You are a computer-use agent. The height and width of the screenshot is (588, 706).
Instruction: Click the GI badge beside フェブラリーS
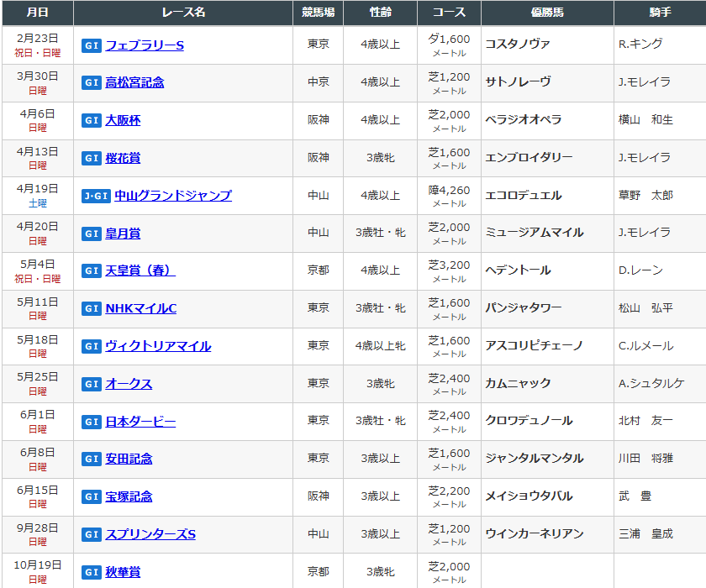tap(92, 45)
